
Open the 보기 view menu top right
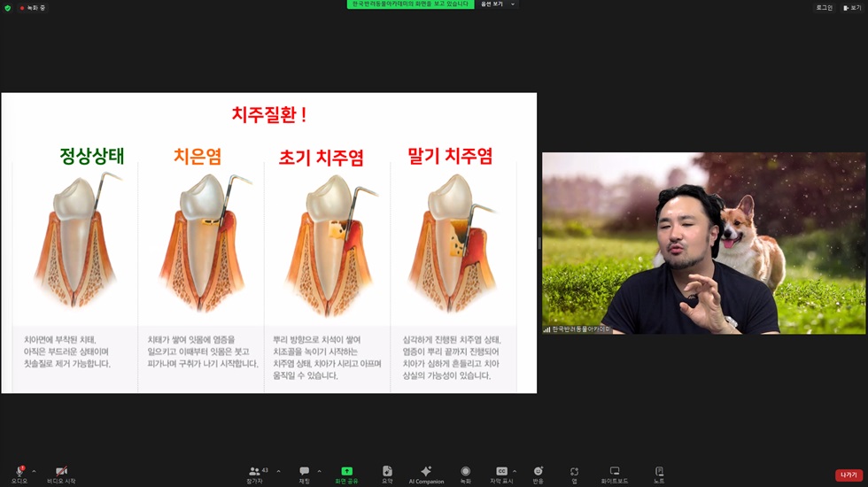pos(852,8)
